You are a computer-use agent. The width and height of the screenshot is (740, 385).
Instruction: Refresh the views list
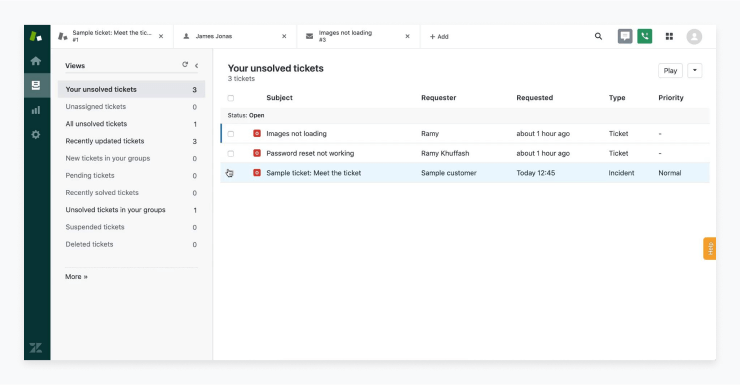tap(185, 65)
